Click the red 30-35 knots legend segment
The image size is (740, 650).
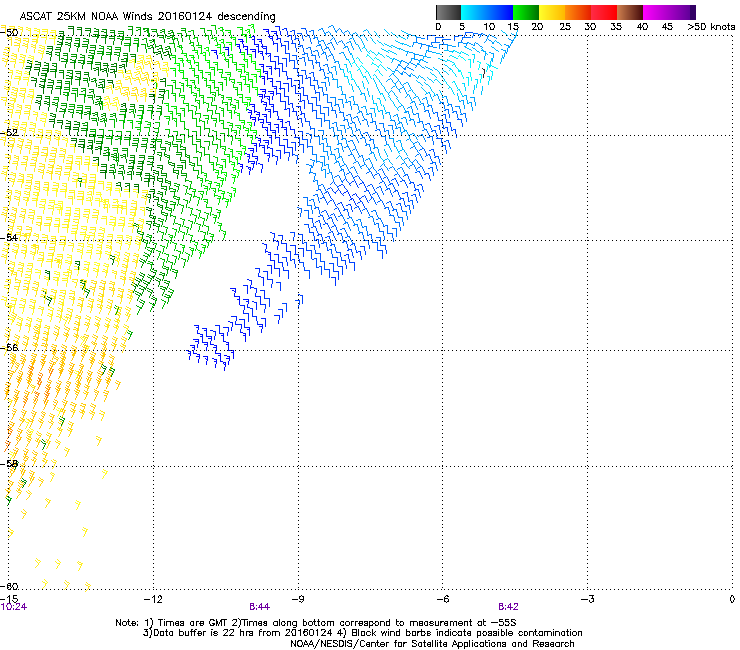pos(604,12)
